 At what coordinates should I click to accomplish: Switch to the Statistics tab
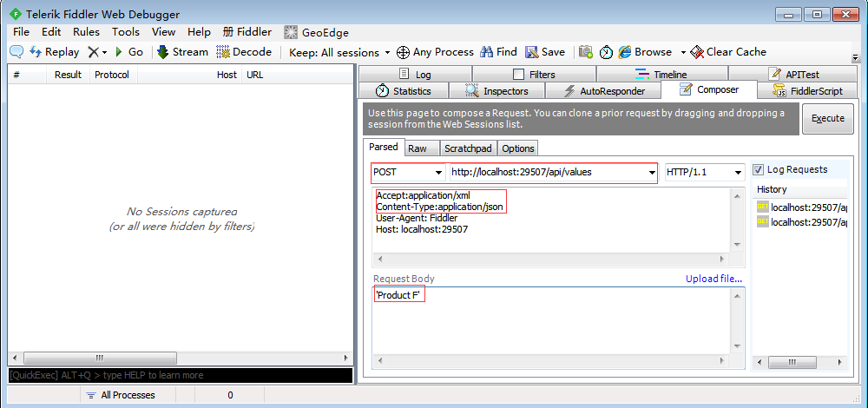pyautogui.click(x=403, y=91)
